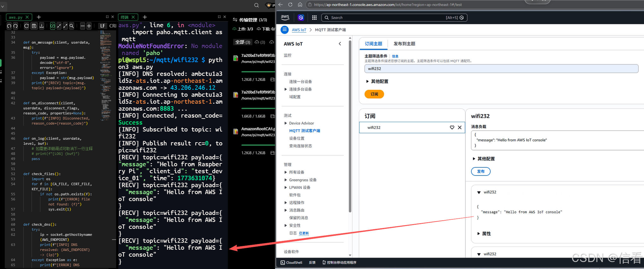Click the shrink arrows icon in editor toolbar
644x269 pixels.
click(x=59, y=26)
